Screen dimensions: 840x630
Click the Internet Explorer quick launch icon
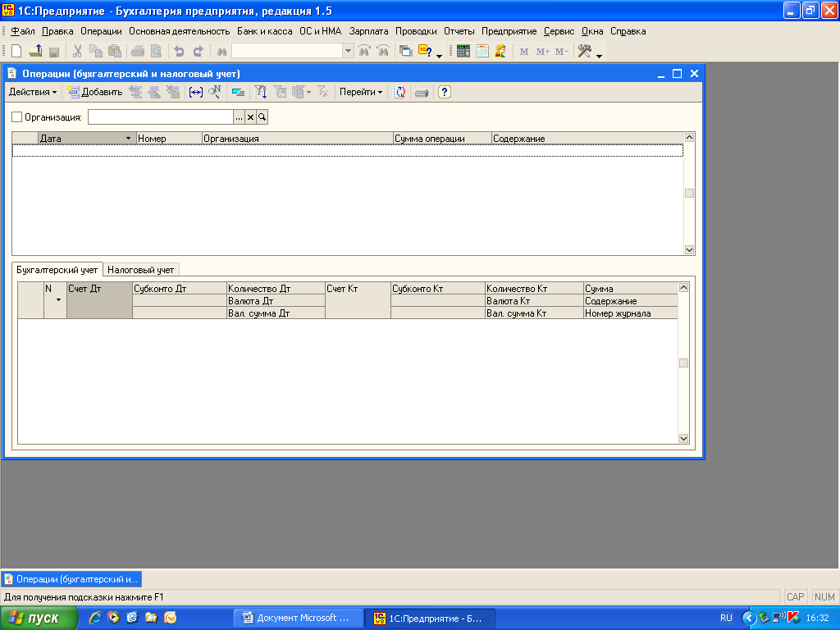[x=95, y=618]
